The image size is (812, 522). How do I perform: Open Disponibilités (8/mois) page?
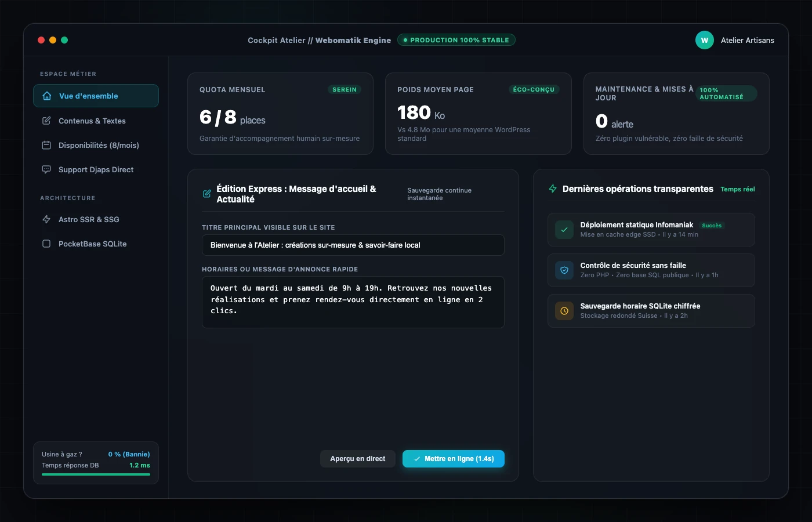pos(96,145)
